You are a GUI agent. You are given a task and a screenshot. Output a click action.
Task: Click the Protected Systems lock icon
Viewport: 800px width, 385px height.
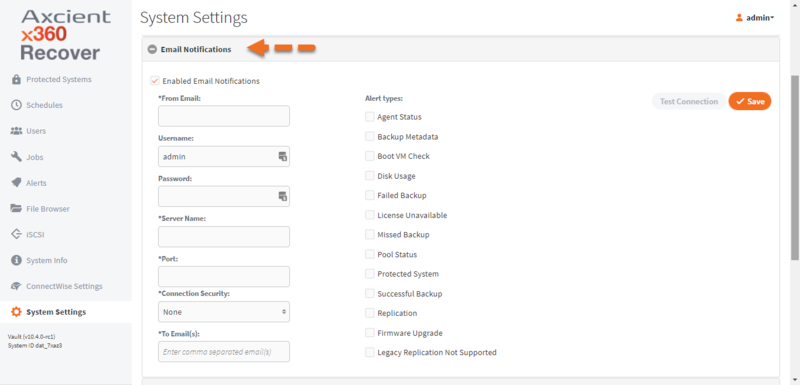click(x=16, y=80)
